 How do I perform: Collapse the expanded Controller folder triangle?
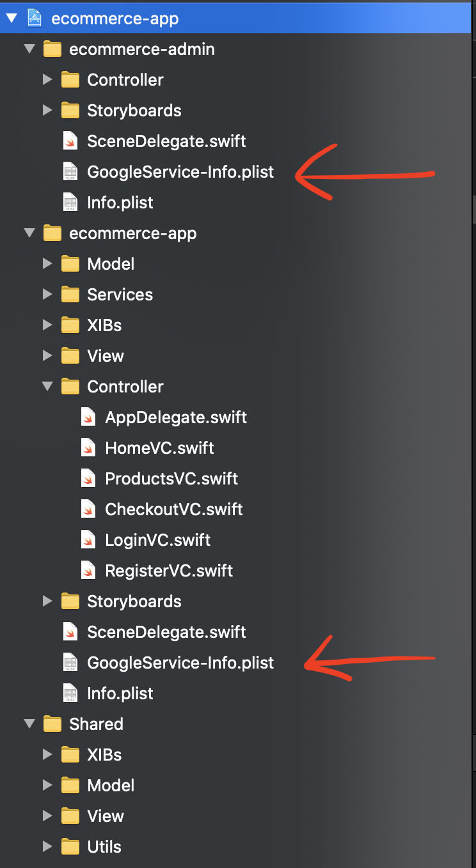(x=47, y=387)
